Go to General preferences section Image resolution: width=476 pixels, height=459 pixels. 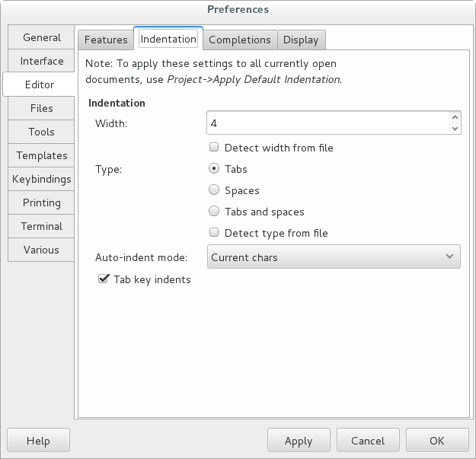(x=42, y=37)
